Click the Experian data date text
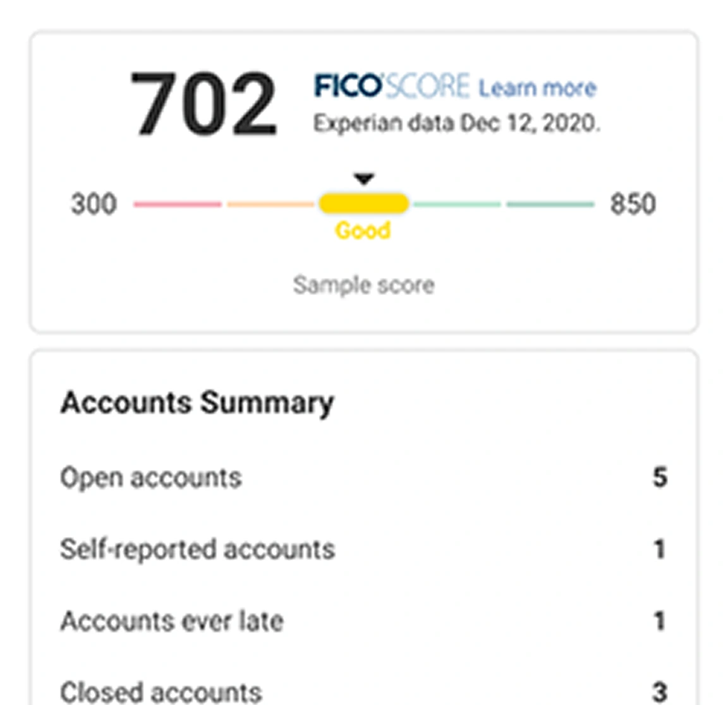This screenshot has width=728, height=705. [456, 123]
